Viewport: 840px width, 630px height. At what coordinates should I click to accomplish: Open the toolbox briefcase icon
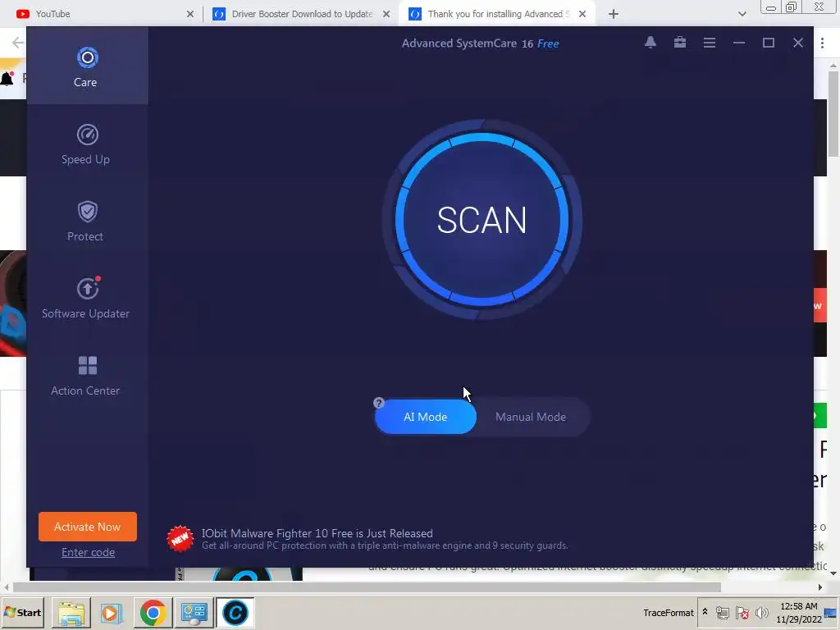tap(680, 43)
